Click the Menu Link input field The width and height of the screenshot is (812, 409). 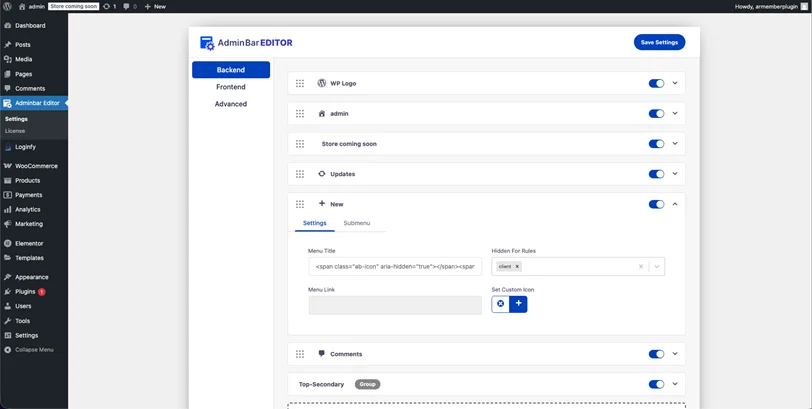(395, 305)
